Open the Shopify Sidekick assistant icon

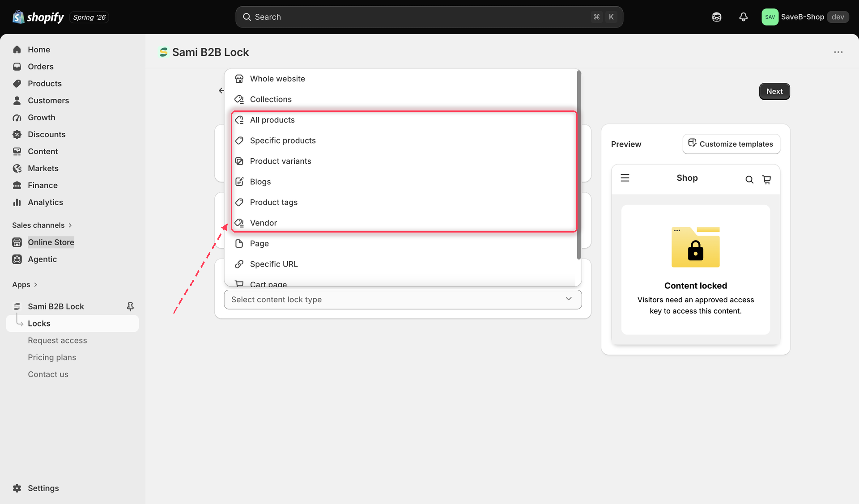pos(717,17)
